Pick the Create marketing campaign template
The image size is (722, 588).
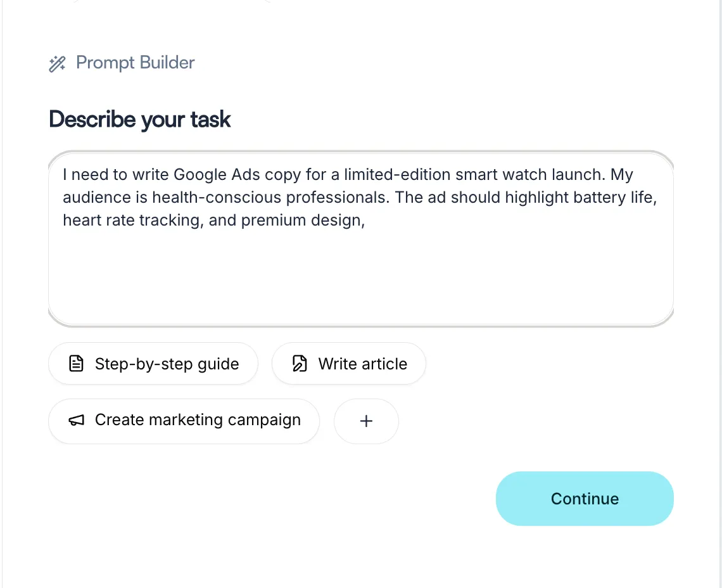tap(184, 421)
